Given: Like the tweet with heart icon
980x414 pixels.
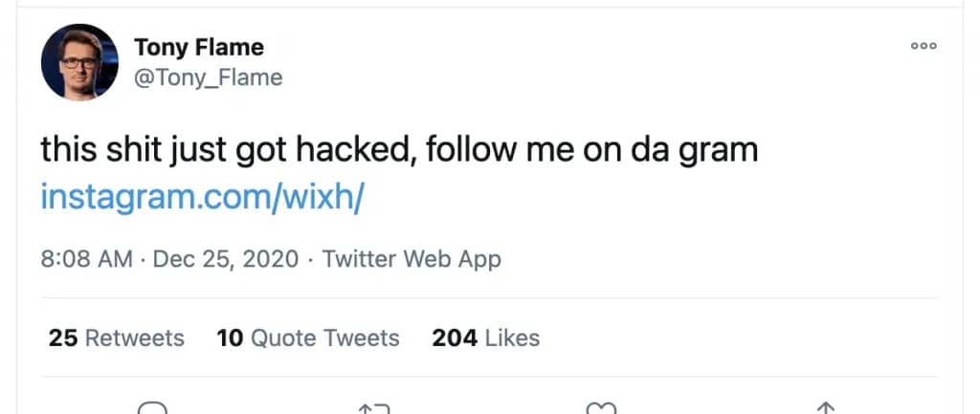Looking at the screenshot, I should point(600,408).
